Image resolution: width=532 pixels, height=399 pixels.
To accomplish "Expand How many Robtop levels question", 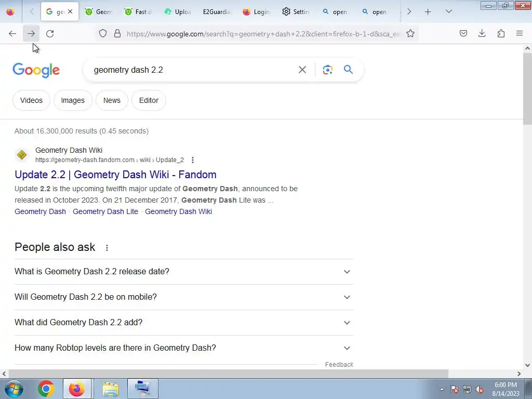I will click(x=184, y=348).
